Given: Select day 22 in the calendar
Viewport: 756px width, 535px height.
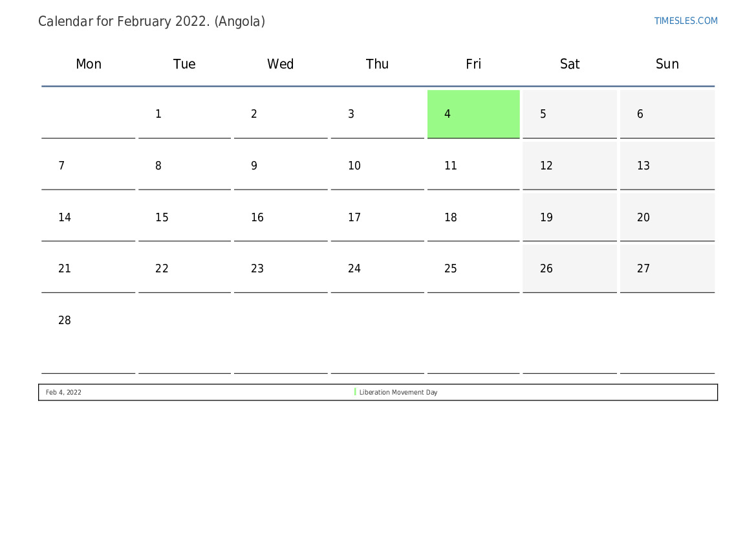Looking at the screenshot, I should (185, 268).
